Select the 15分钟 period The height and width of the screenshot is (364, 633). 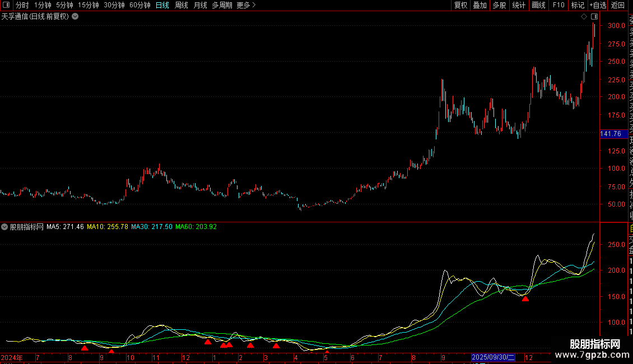tap(89, 5)
